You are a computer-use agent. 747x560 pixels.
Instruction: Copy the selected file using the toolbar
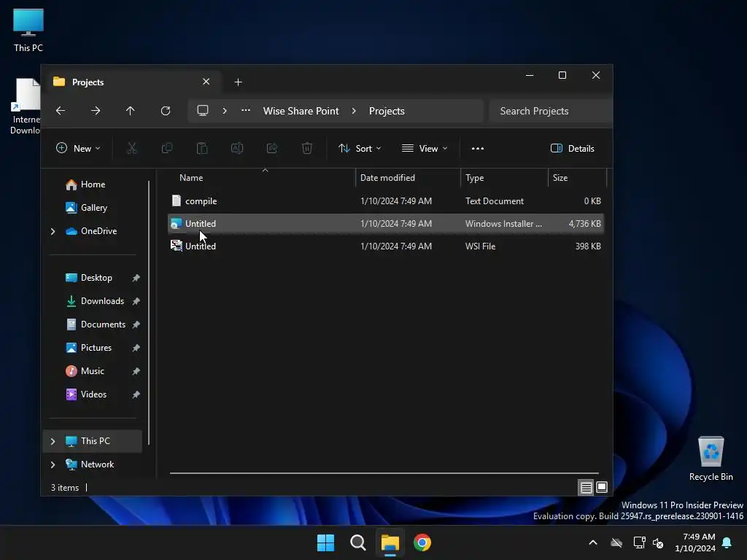coord(167,149)
